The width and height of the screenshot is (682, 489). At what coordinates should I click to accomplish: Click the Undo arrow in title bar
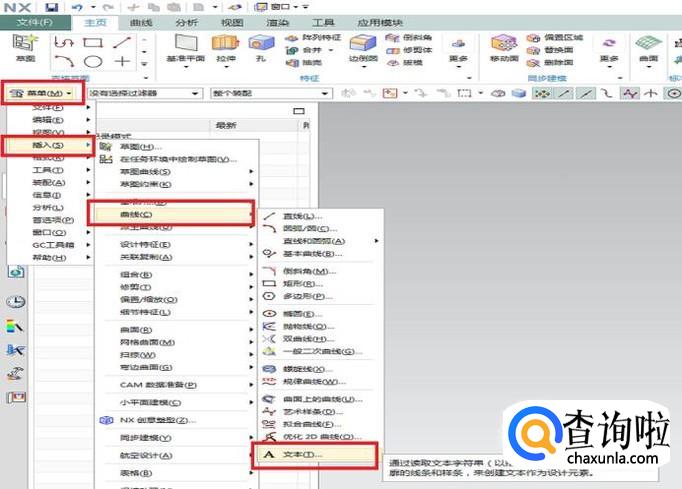[x=77, y=7]
